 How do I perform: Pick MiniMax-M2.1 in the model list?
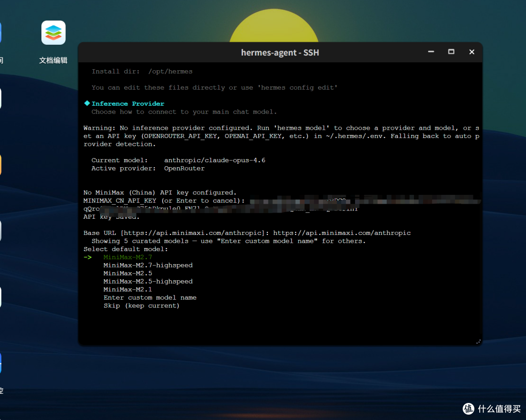[x=128, y=289]
